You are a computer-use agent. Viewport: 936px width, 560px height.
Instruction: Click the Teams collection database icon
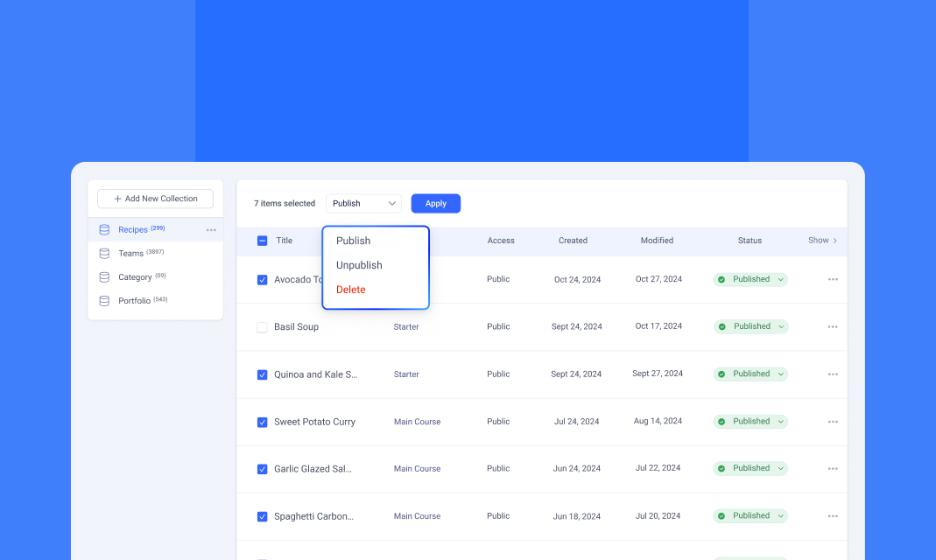tap(104, 253)
